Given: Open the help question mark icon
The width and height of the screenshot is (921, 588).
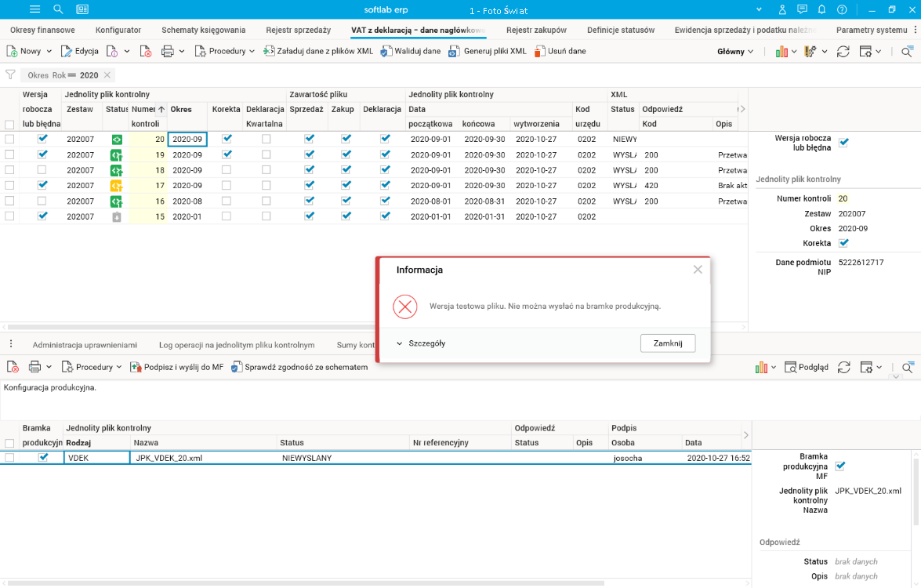Looking at the screenshot, I should (x=842, y=9).
